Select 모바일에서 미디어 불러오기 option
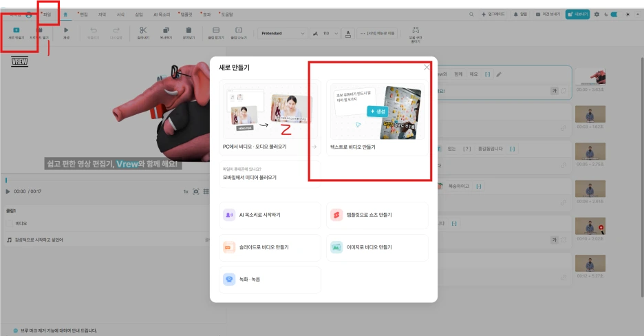The image size is (644, 336). coord(270,174)
